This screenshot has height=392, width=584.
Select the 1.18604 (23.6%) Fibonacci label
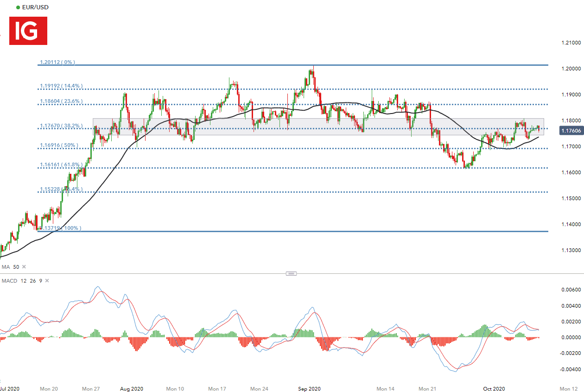pos(61,101)
